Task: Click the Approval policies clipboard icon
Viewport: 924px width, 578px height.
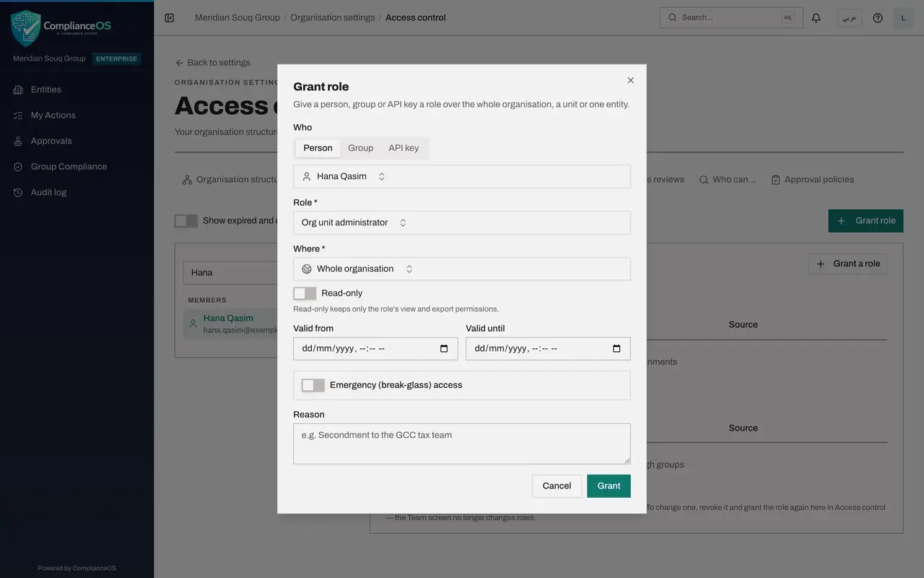Action: coord(775,180)
